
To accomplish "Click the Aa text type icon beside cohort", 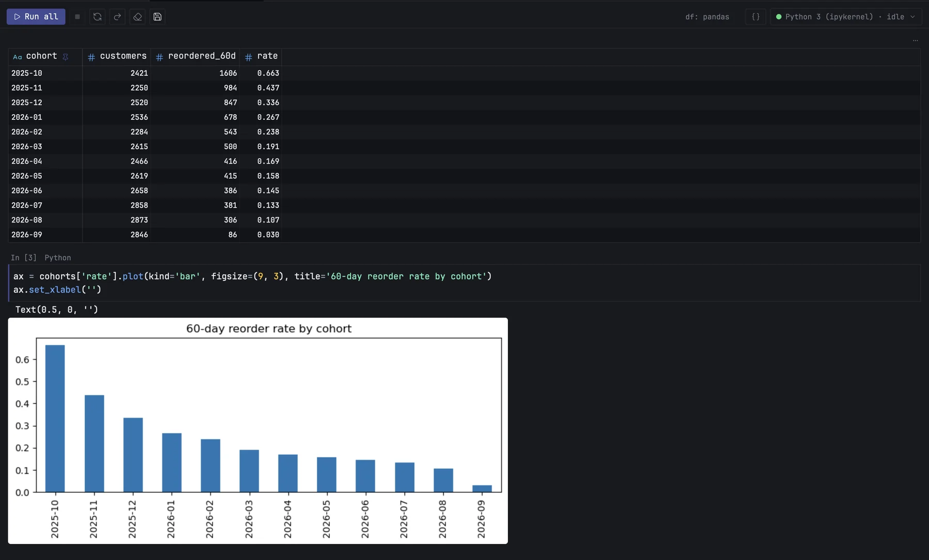I will point(18,57).
